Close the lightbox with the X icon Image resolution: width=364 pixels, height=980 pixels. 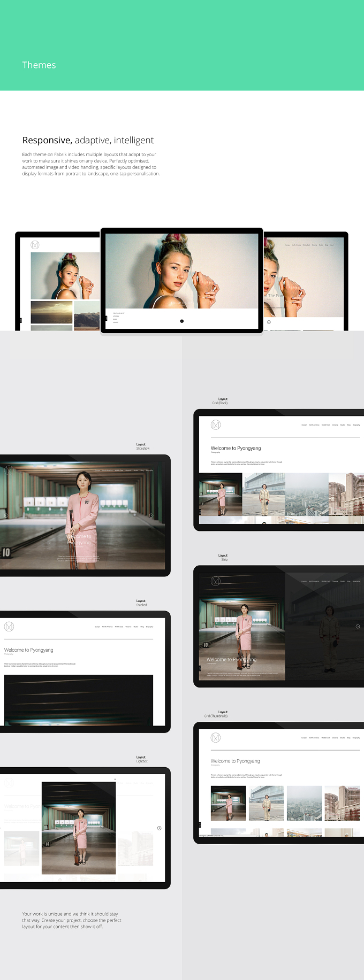(x=115, y=780)
